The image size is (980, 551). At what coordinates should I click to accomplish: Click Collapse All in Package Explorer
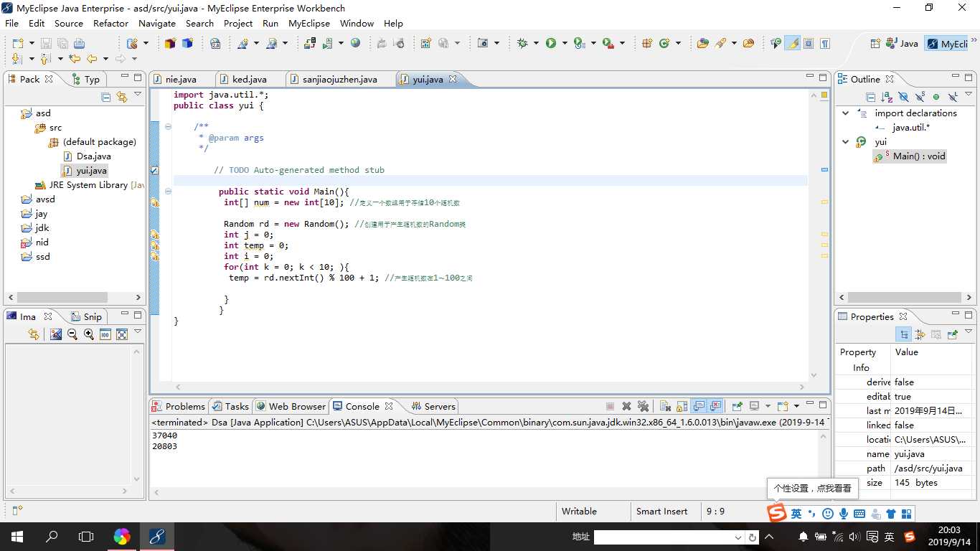pos(106,97)
